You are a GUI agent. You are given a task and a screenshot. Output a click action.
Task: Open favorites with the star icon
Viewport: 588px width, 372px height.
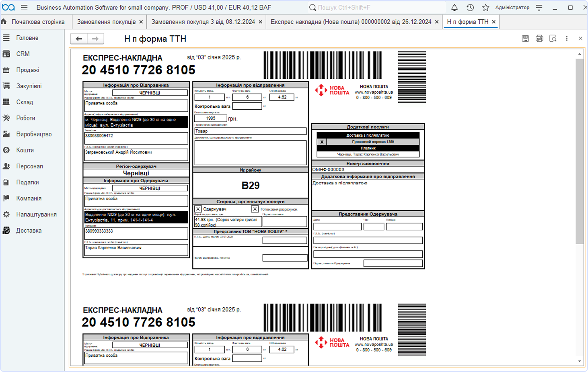click(x=485, y=8)
